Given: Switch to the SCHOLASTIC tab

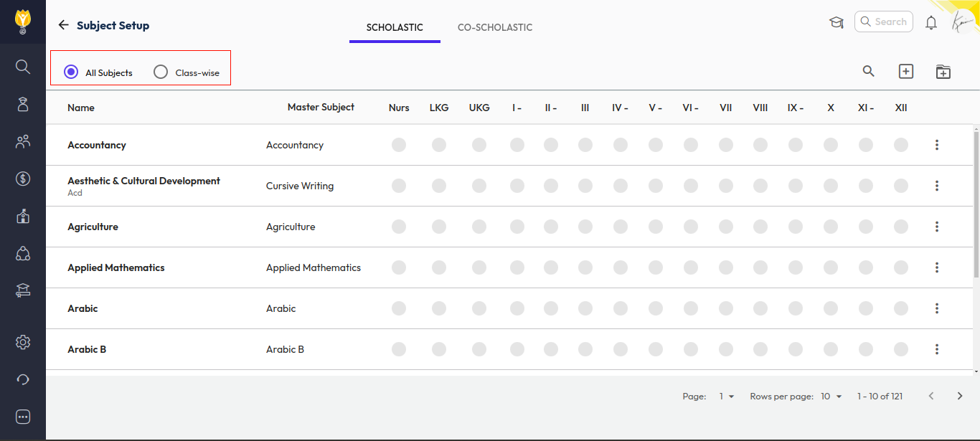Looking at the screenshot, I should click(395, 27).
